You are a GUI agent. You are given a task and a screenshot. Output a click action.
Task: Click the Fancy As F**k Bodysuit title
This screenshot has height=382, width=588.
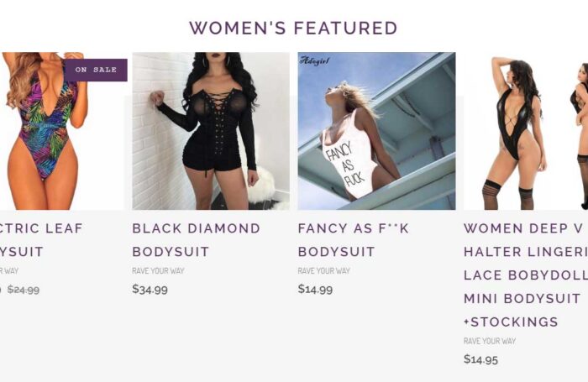pos(354,240)
